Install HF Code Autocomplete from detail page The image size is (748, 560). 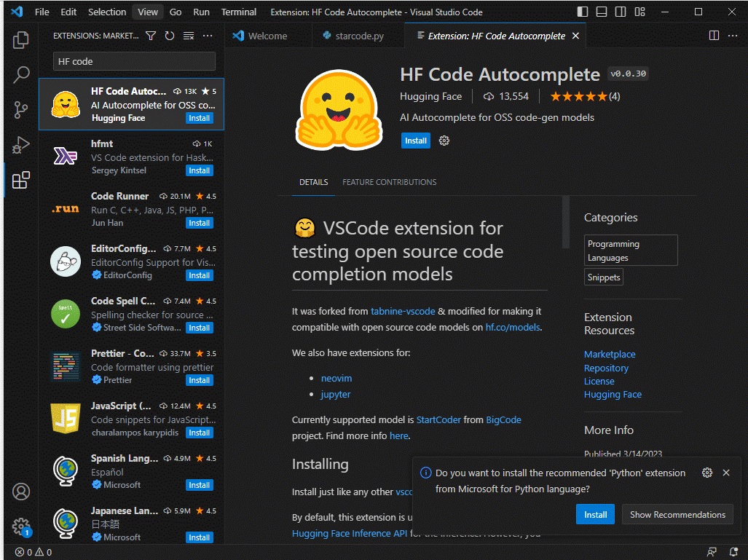coord(415,141)
